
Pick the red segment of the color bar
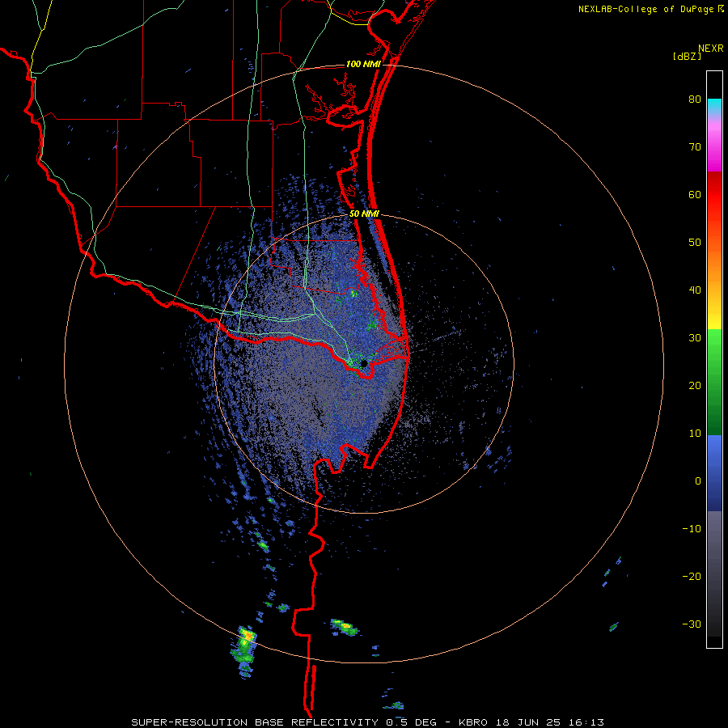point(714,196)
